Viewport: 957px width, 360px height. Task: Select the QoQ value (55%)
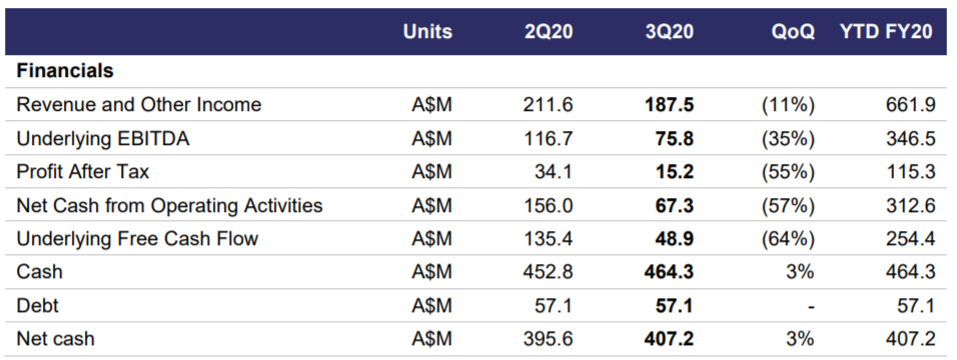[788, 172]
